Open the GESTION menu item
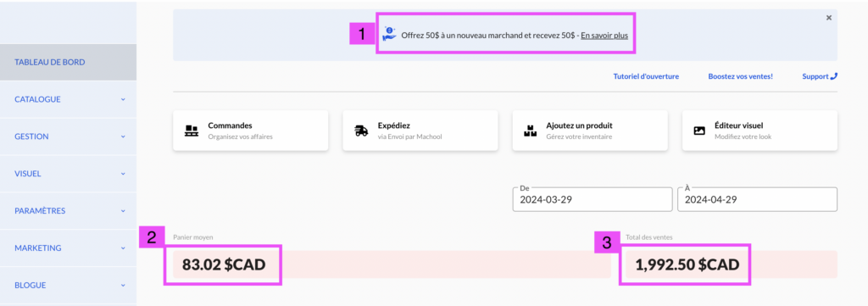 (68, 136)
